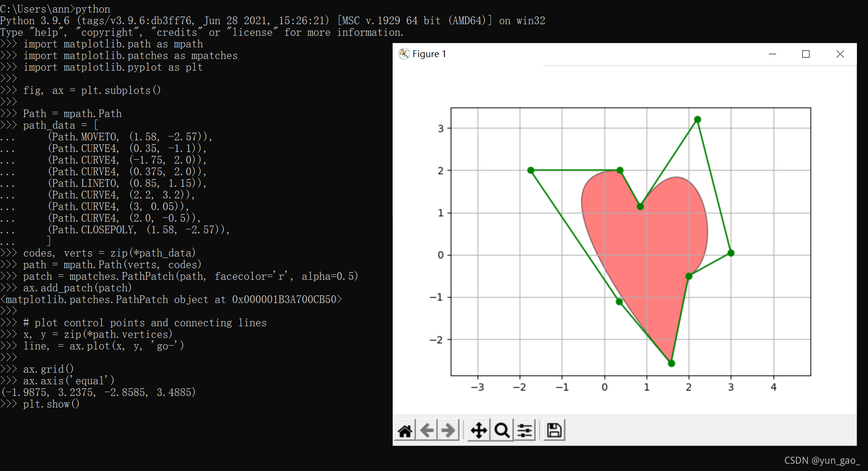Click the green control point at (1.58, -2.57)
The width and height of the screenshot is (868, 471).
[x=671, y=364]
